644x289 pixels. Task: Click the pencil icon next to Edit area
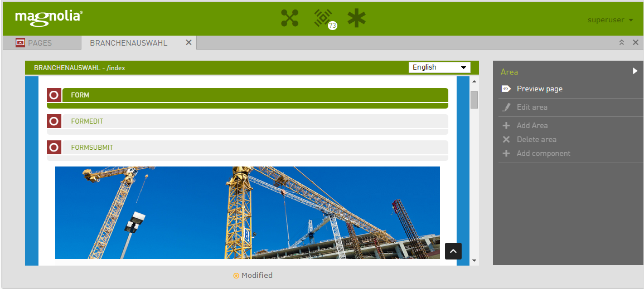[x=506, y=107]
